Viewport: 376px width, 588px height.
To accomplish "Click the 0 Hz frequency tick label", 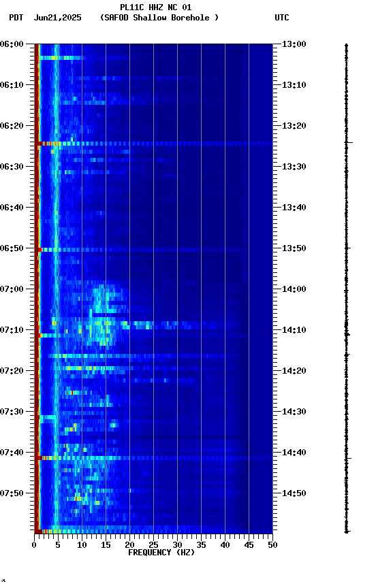I will pyautogui.click(x=34, y=545).
